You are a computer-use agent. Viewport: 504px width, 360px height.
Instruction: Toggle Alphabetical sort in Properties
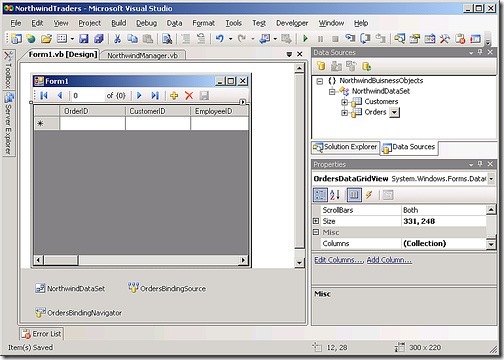335,195
